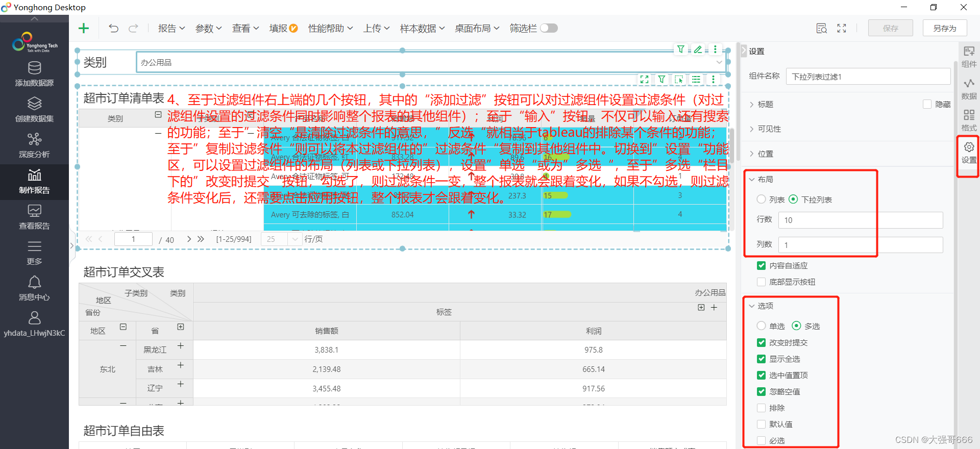Image resolution: width=980 pixels, height=449 pixels.
Task: Collapse the 选项 settings section
Action: point(761,306)
